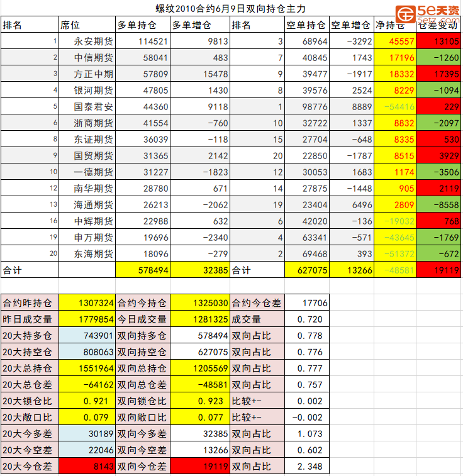Click the 海通期货 seat cell
Viewport: 463px width, 476px height.
click(87, 205)
